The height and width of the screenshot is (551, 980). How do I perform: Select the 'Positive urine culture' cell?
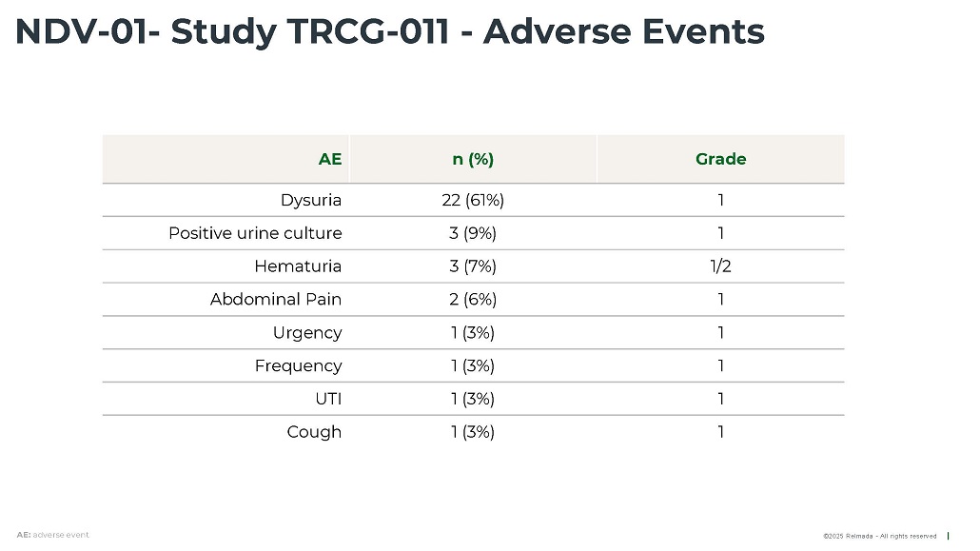pyautogui.click(x=255, y=233)
